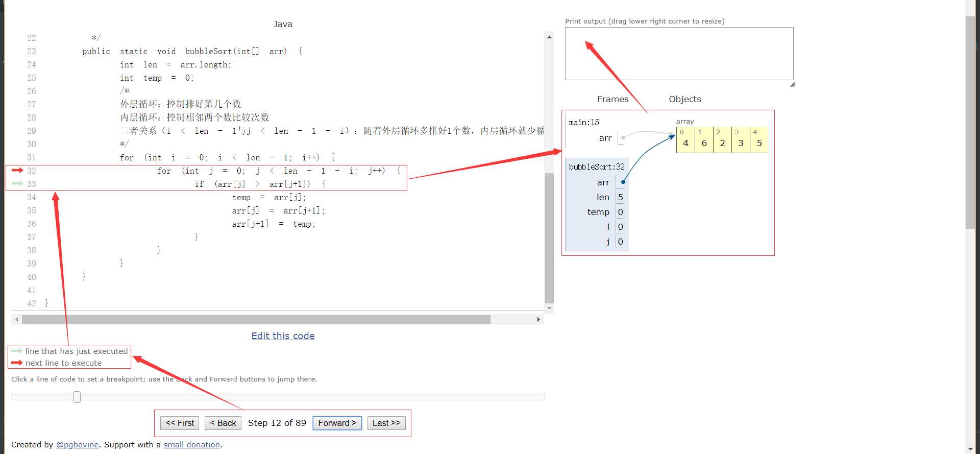
Task: Click the code pane vertical scrollbar thumb
Action: 549,238
